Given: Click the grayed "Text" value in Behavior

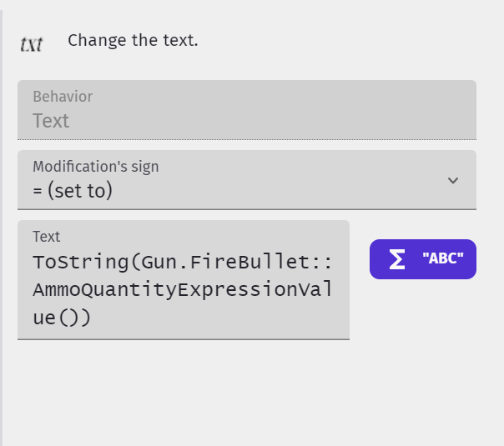Looking at the screenshot, I should point(51,121).
